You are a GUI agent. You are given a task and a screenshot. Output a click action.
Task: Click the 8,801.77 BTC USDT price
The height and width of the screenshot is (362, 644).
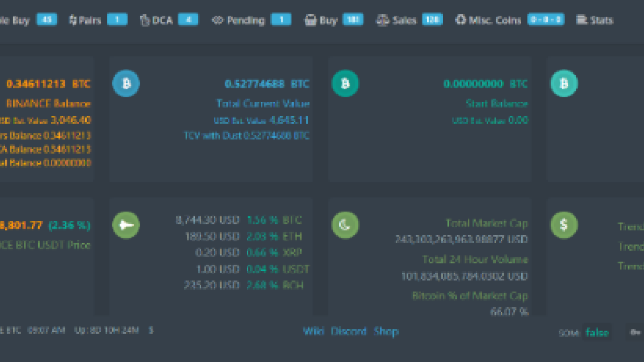tap(21, 225)
